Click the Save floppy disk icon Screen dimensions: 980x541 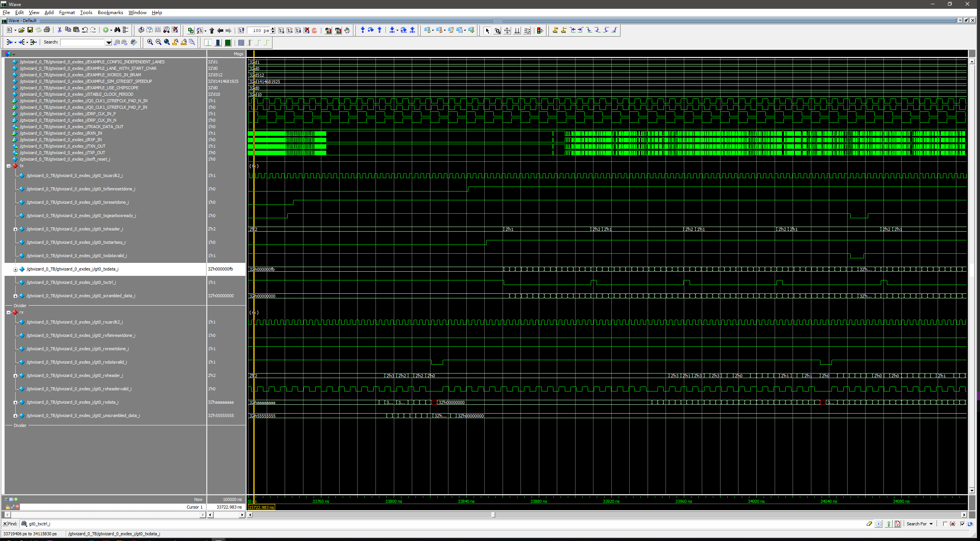click(30, 30)
